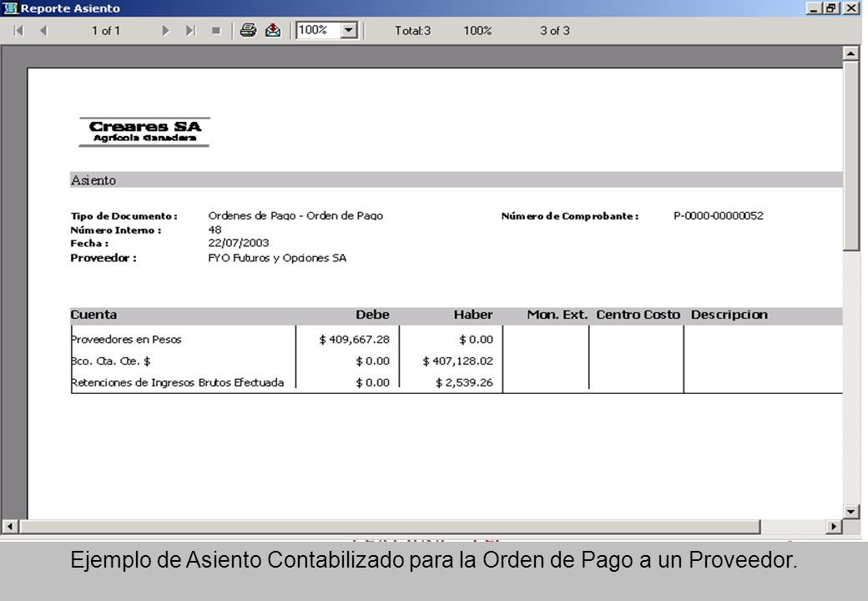Export the report with envelope icon
868x601 pixels.
[x=273, y=30]
